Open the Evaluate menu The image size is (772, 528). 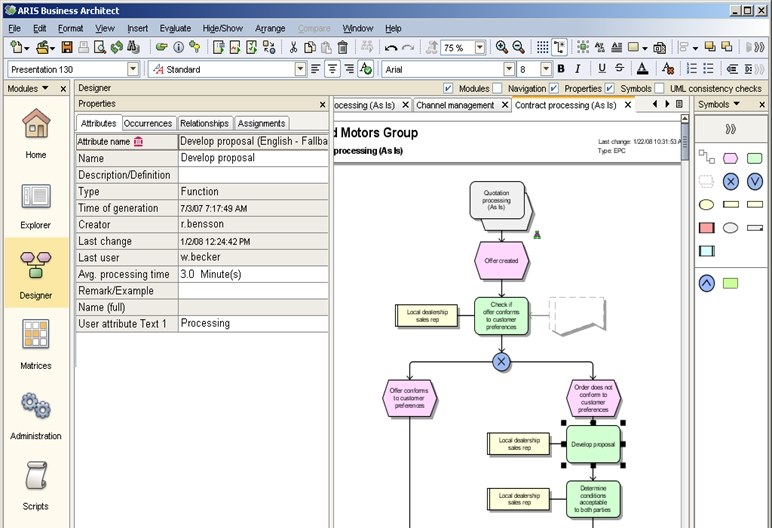tap(175, 29)
